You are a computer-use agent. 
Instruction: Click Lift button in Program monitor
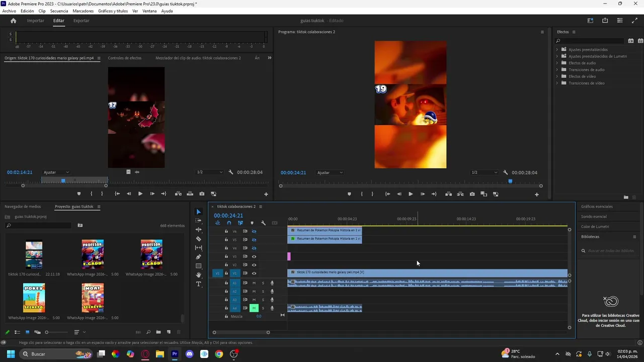point(448,194)
